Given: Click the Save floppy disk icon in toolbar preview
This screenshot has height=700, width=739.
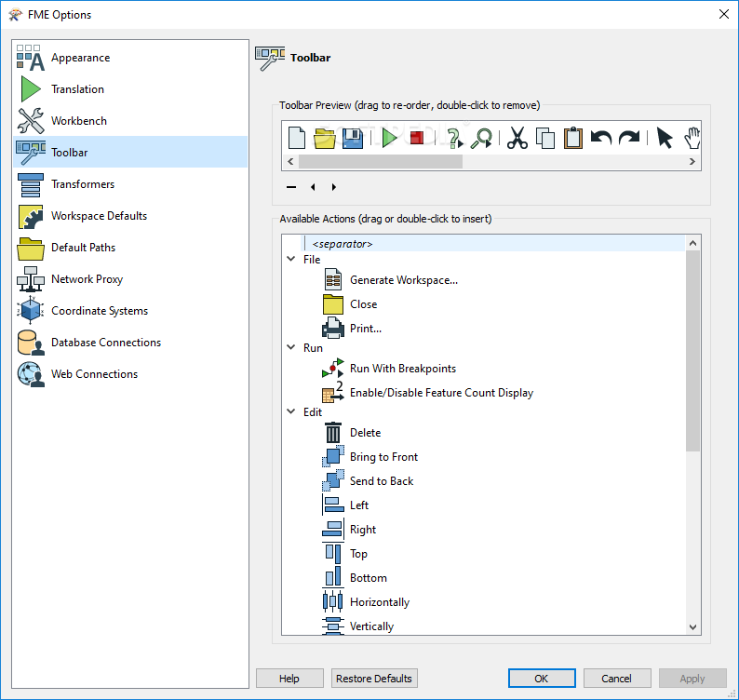Looking at the screenshot, I should [353, 138].
